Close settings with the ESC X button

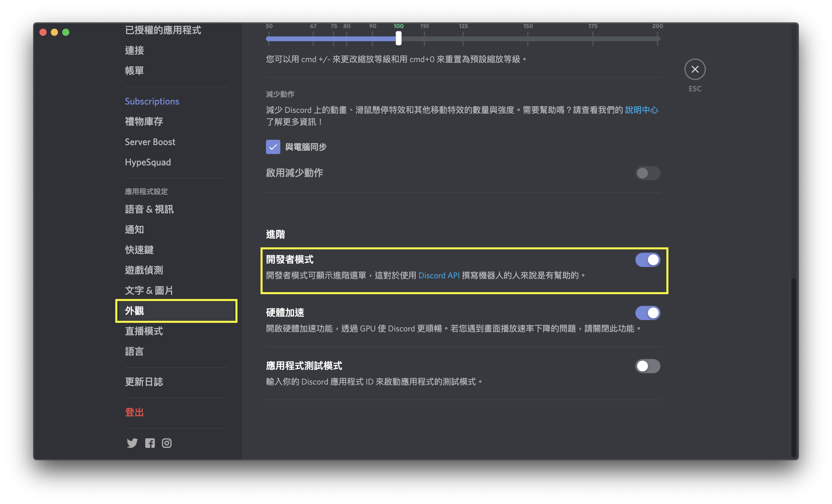695,70
